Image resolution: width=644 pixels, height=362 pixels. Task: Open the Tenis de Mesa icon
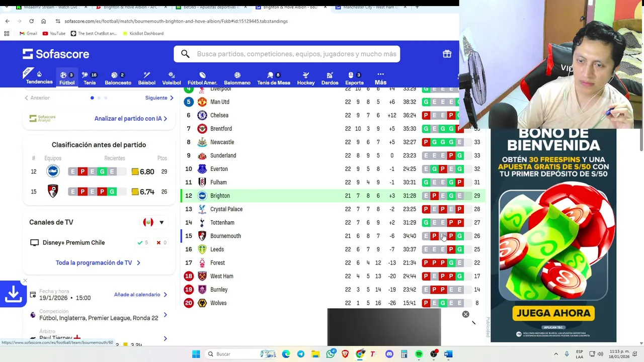[x=274, y=78]
